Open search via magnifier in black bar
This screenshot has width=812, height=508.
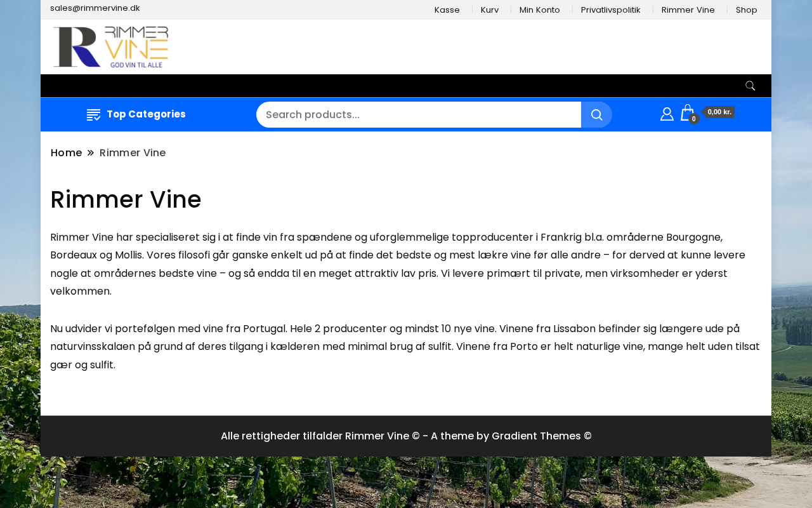coord(750,86)
